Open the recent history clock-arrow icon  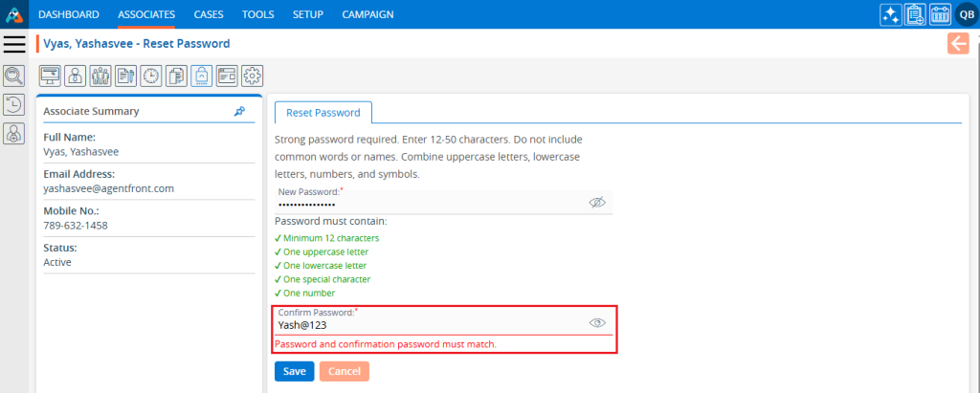[x=14, y=105]
